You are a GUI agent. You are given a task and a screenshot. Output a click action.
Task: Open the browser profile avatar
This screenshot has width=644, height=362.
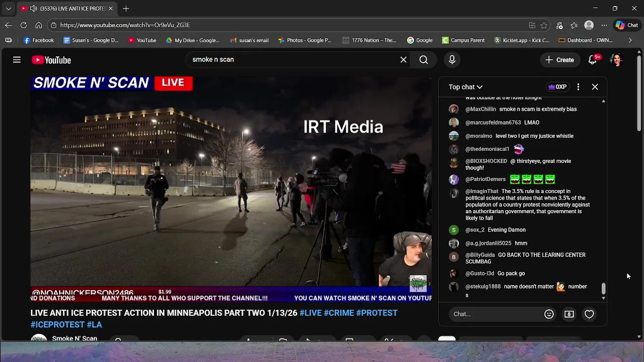(x=589, y=25)
